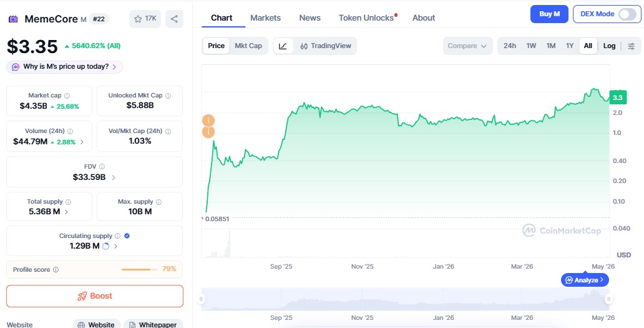Click the Max. supply info icon
Image resolution: width=644 pixels, height=328 pixels.
coord(159,202)
